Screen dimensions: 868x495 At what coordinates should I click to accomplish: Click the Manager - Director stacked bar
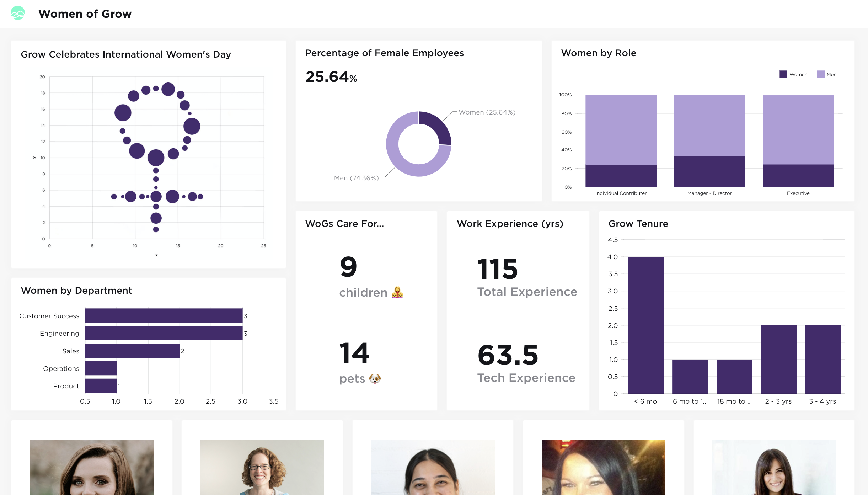pos(709,141)
